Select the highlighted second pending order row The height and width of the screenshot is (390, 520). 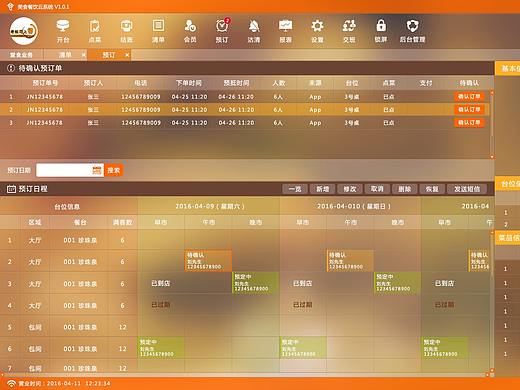245,109
